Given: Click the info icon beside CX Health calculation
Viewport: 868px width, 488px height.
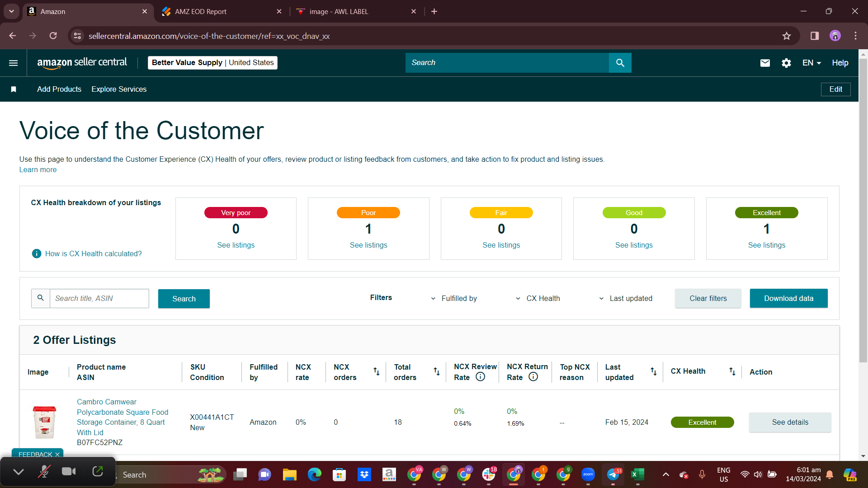Looking at the screenshot, I should [x=37, y=254].
